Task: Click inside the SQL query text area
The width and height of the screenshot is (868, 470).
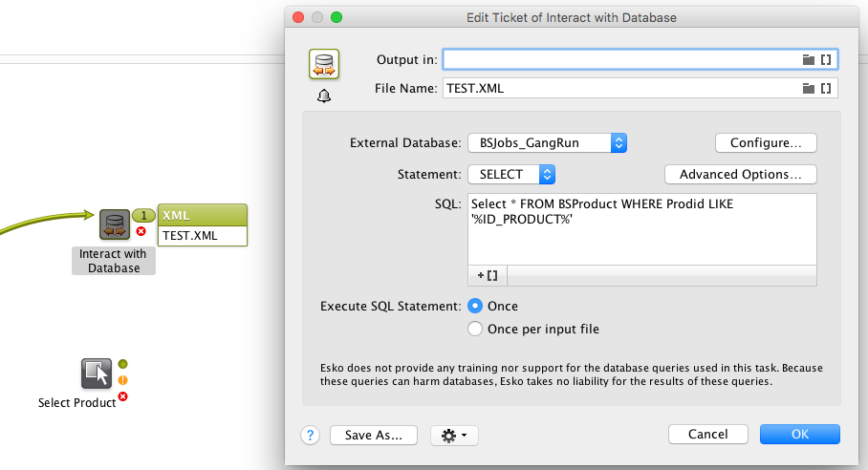Action: tap(642, 229)
